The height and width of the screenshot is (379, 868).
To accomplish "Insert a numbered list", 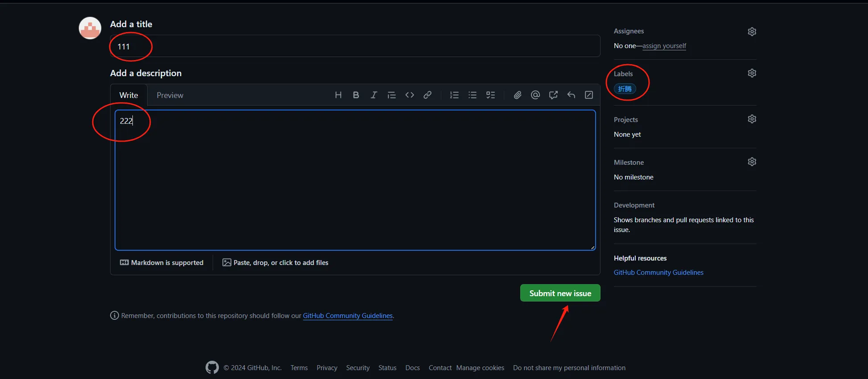I will tap(454, 95).
